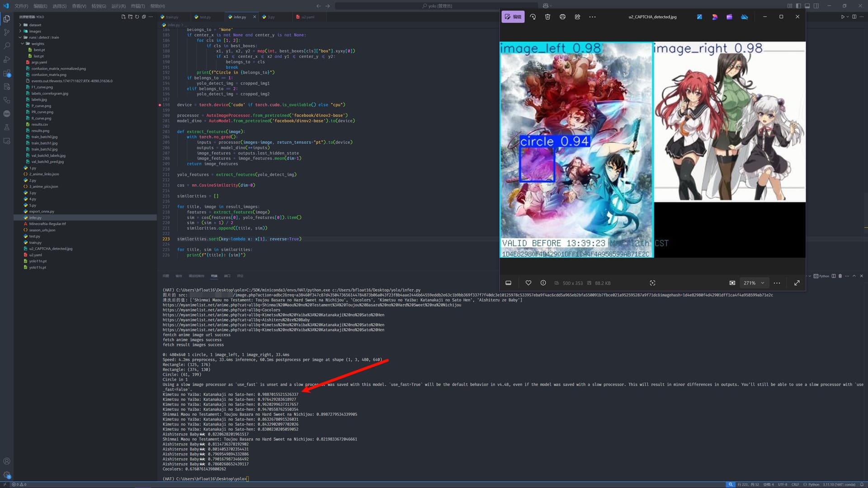
Task: Open Clipchamp icon in Photos title bar
Action: pos(729,17)
